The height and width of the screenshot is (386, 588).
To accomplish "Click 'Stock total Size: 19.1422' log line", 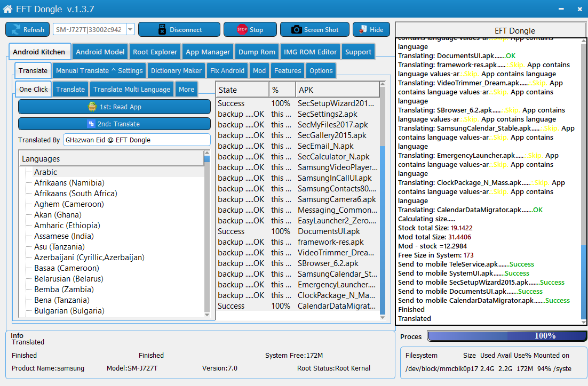I will [x=435, y=228].
